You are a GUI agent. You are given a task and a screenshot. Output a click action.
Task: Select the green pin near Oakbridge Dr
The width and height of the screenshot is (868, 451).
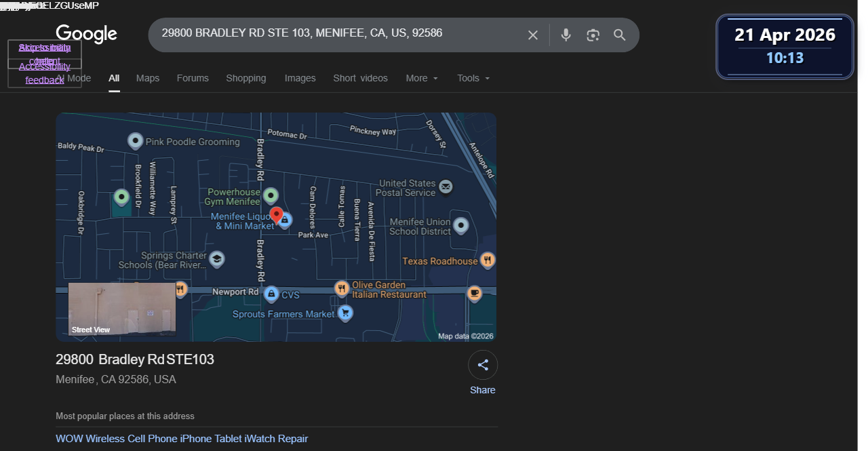[122, 197]
